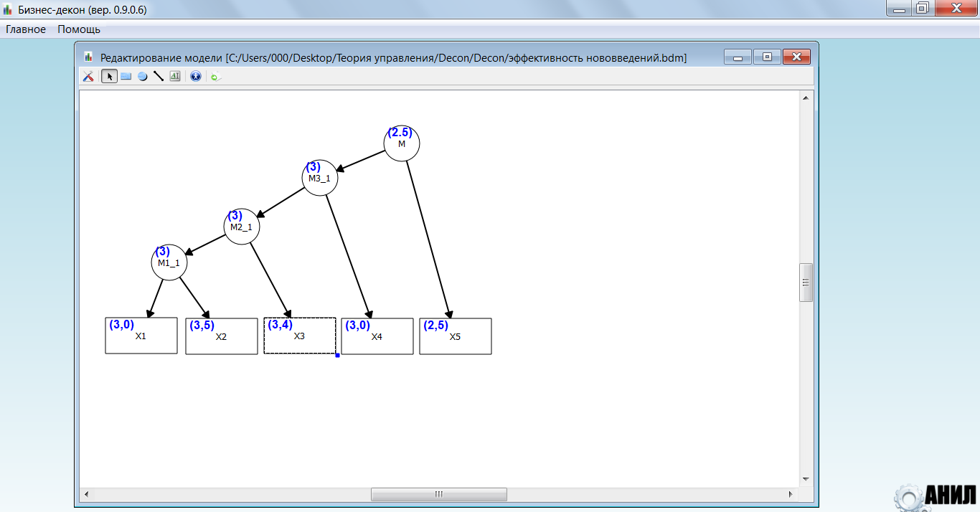980x512 pixels.
Task: Close the model editor child window
Action: point(796,57)
